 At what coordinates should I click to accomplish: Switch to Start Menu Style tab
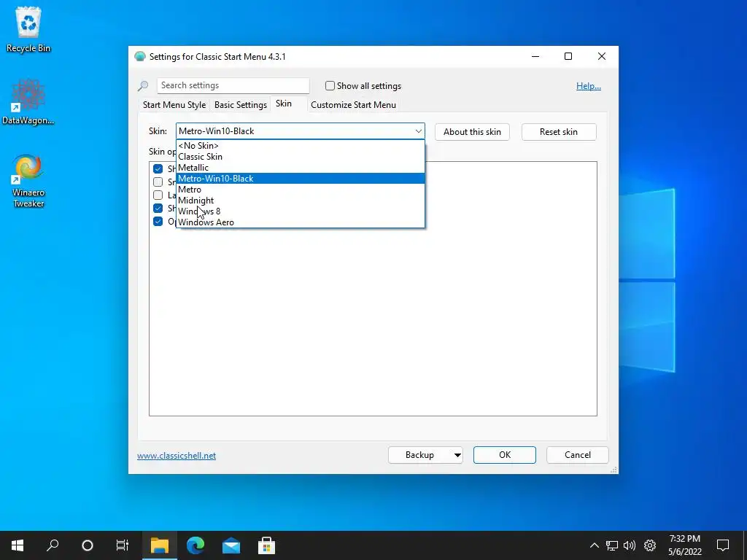[174, 105]
